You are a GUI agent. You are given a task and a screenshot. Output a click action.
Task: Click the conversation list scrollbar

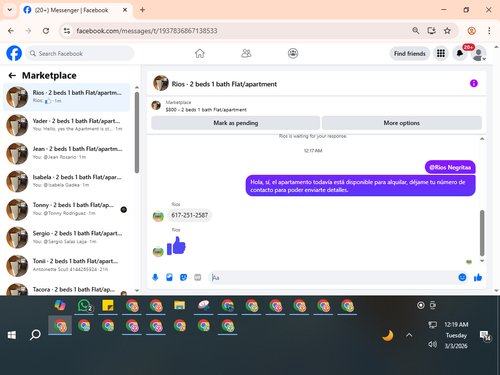coord(137,133)
